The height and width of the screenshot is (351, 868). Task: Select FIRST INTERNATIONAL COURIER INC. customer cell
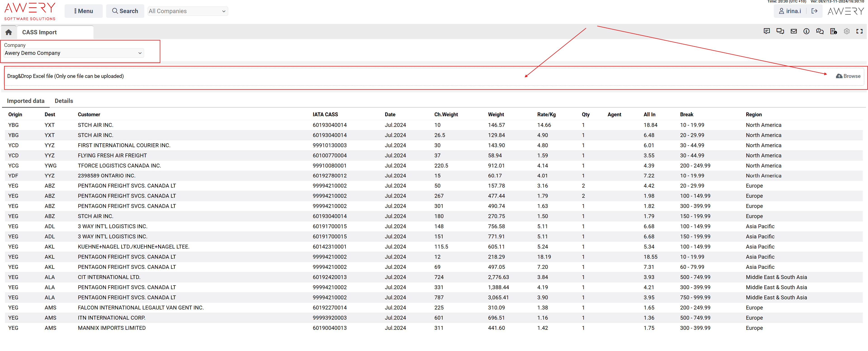tap(124, 145)
